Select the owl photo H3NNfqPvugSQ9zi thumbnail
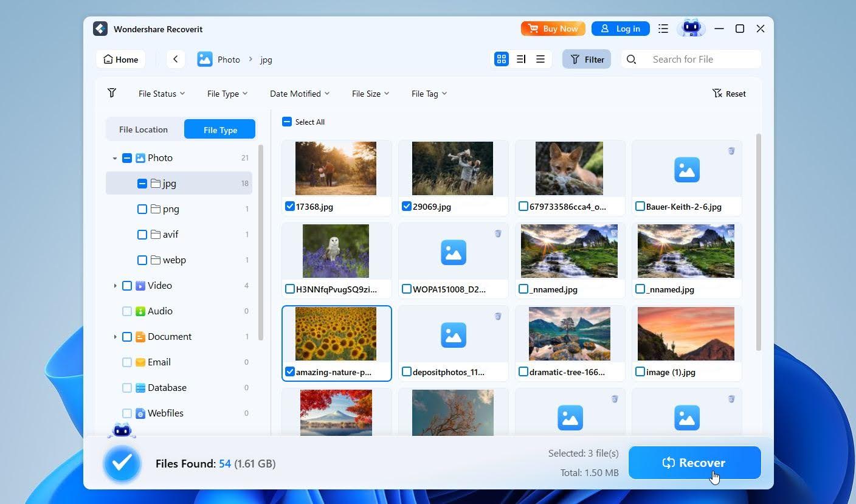This screenshot has height=504, width=856. pyautogui.click(x=336, y=251)
